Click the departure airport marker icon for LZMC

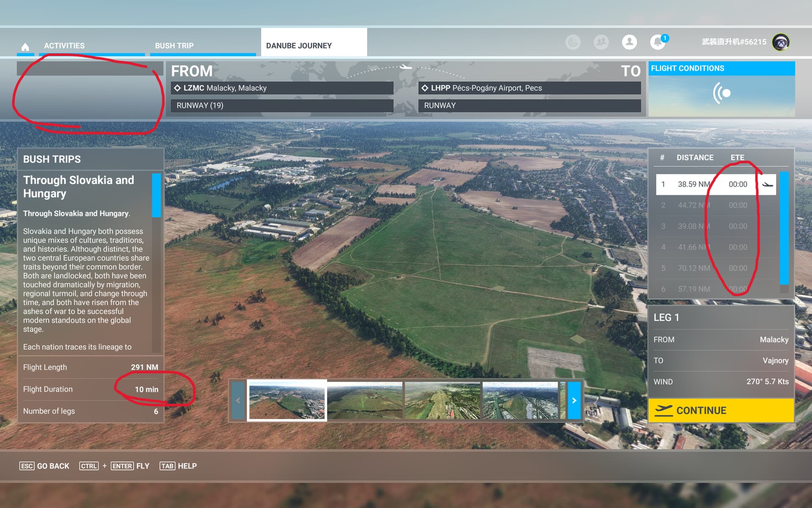(x=177, y=88)
